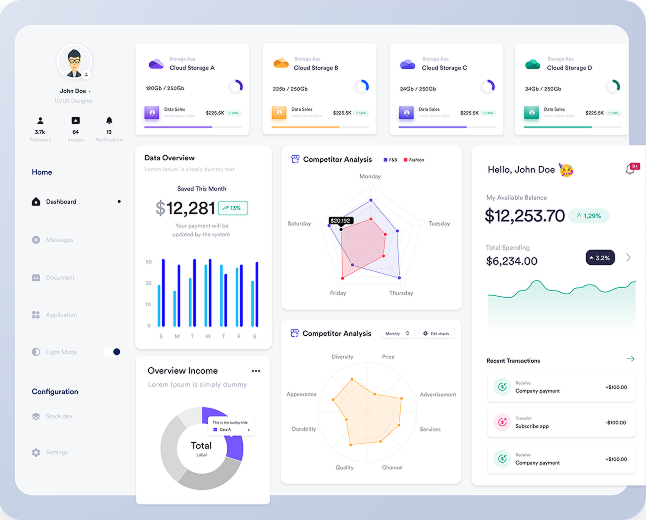The height and width of the screenshot is (520, 646).
Task: Toggle the Light Mode switch
Action: point(112,352)
